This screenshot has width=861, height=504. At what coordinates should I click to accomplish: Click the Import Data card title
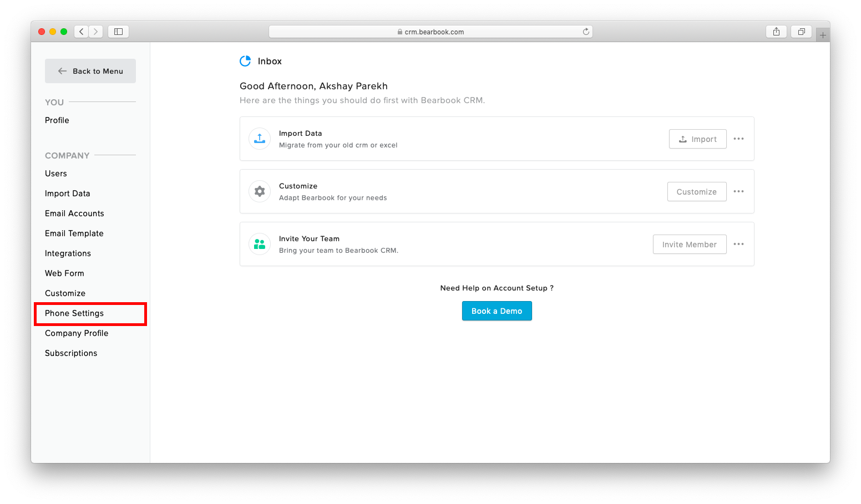pos(300,133)
